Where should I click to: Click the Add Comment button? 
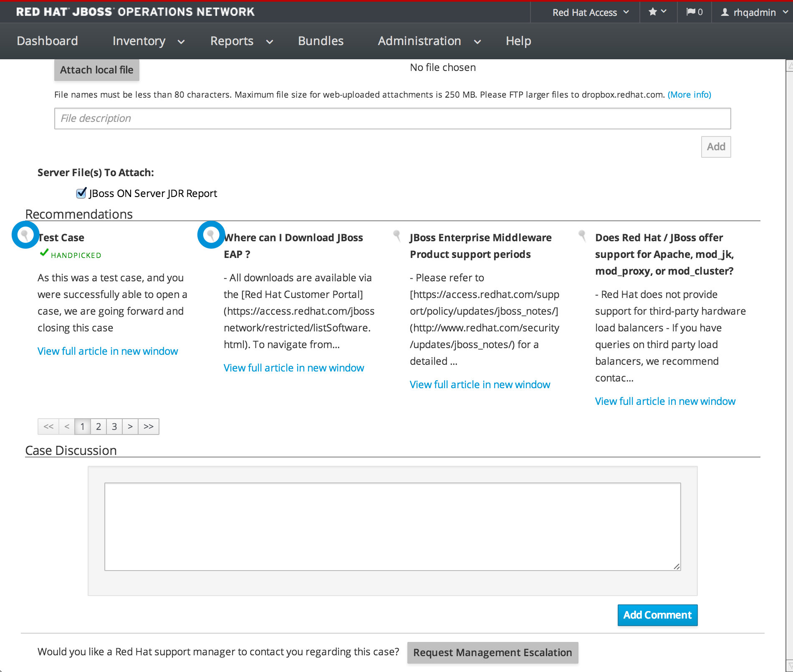(x=657, y=615)
